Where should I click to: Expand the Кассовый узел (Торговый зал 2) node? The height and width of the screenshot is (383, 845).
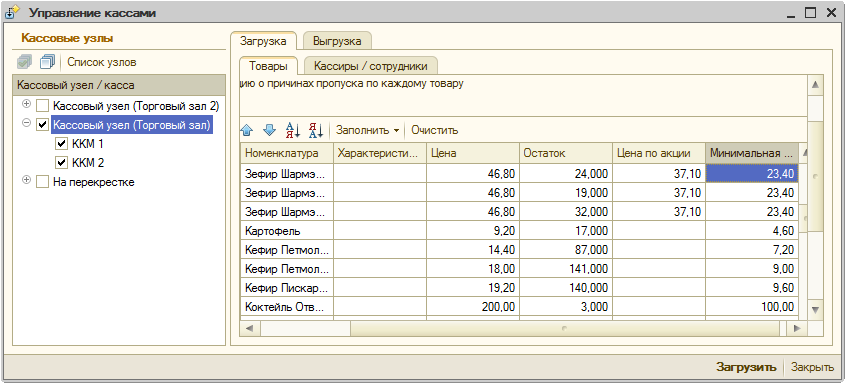click(26, 103)
